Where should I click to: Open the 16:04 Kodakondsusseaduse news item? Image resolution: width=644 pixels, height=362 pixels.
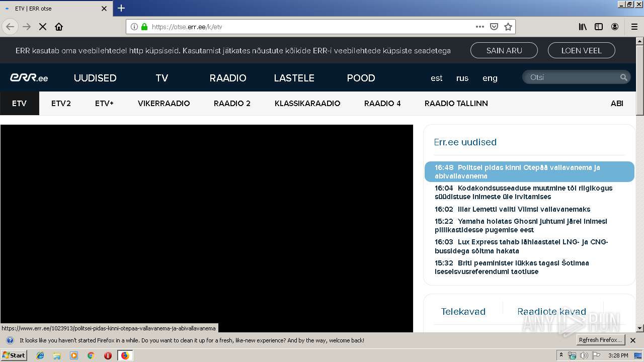(524, 192)
